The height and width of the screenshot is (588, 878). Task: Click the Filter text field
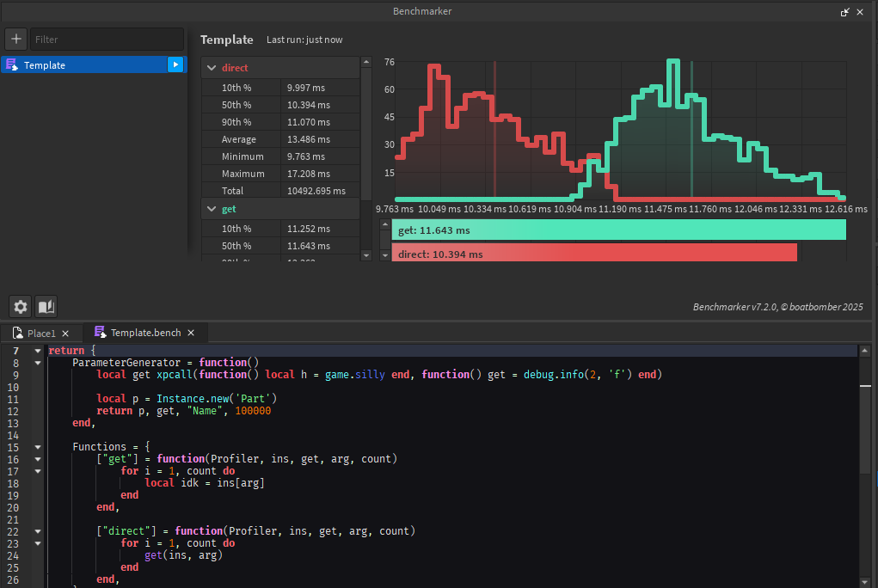click(x=107, y=40)
